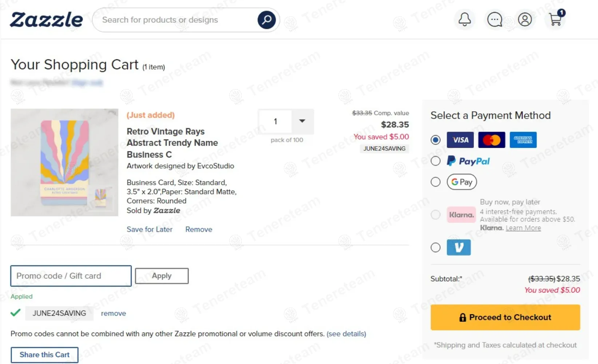Image resolution: width=598 pixels, height=364 pixels.
Task: Expand the quantity dropdown arrow
Action: [x=302, y=121]
